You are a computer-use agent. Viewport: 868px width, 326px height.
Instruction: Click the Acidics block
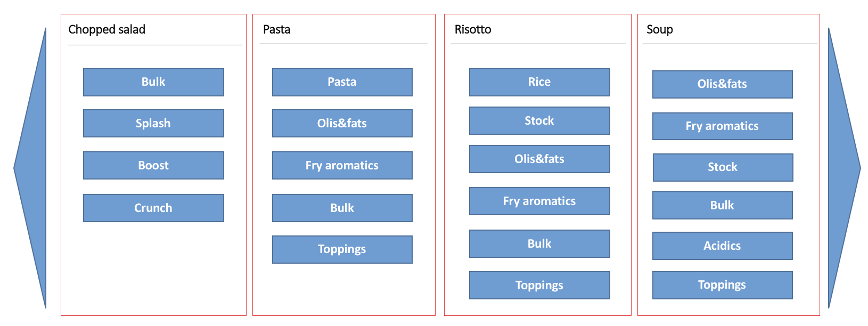pos(723,246)
